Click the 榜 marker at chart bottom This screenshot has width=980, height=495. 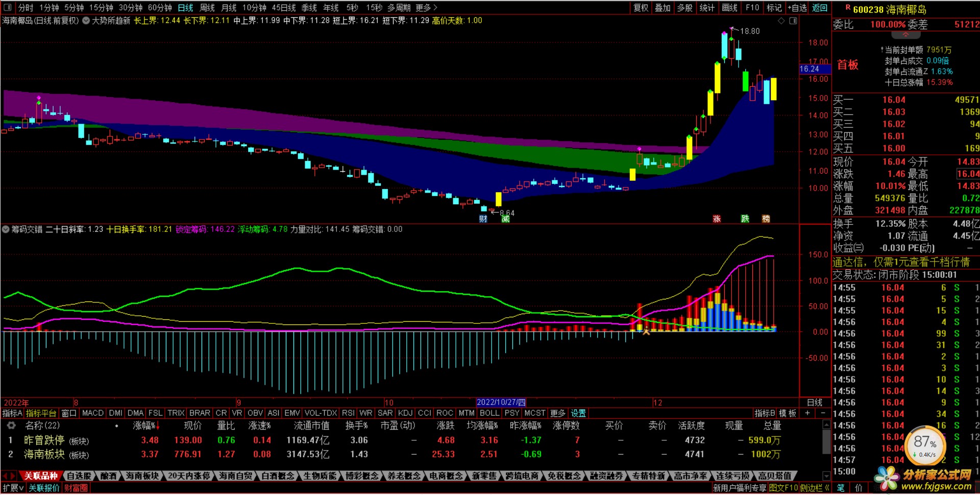[766, 219]
